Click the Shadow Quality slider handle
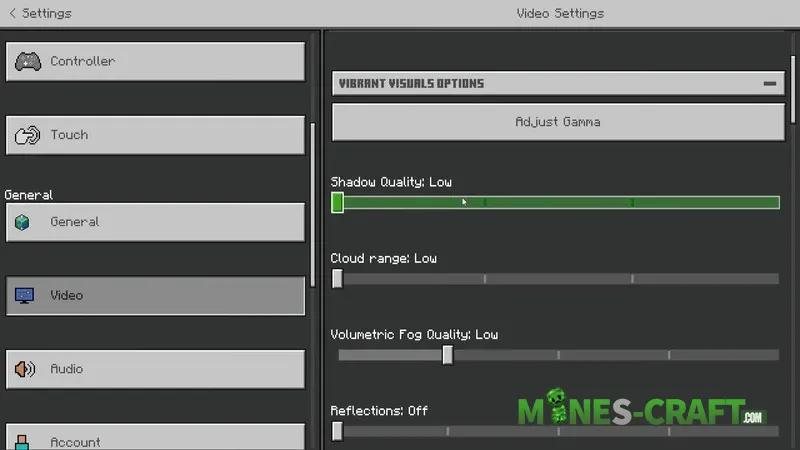 [x=337, y=203]
